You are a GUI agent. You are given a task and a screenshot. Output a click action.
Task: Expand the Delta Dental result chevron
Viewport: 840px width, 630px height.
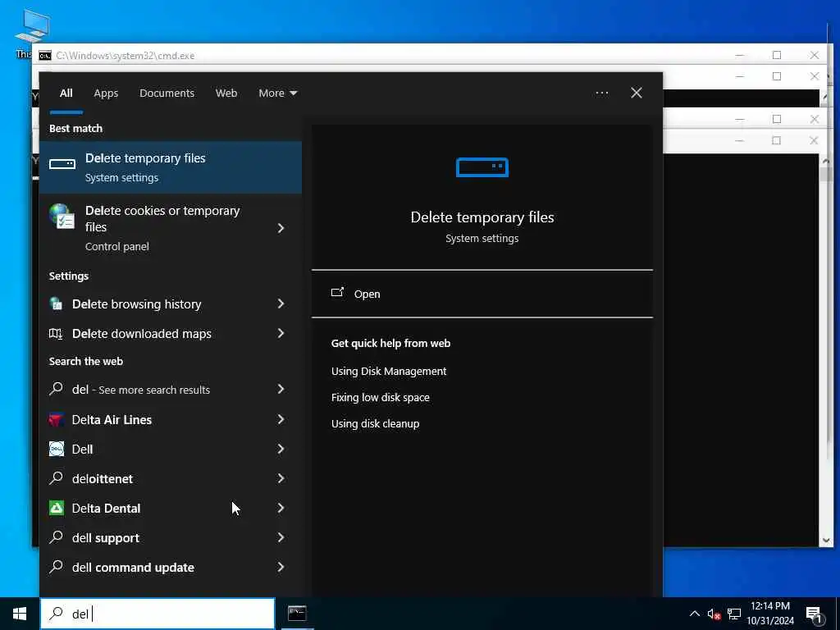pos(281,508)
